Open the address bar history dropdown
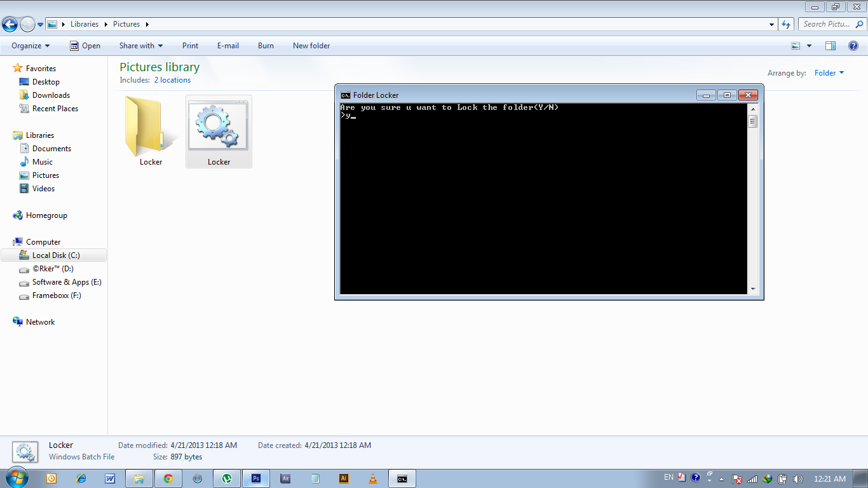The width and height of the screenshot is (868, 488). tap(771, 24)
